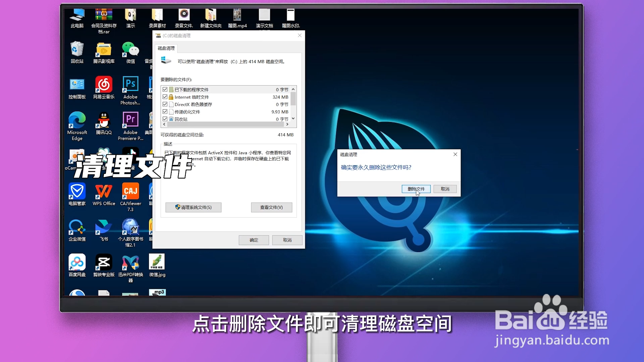Viewport: 644px width, 362px height.
Task: Open the 新建文件夹 folder icon
Action: tap(211, 18)
